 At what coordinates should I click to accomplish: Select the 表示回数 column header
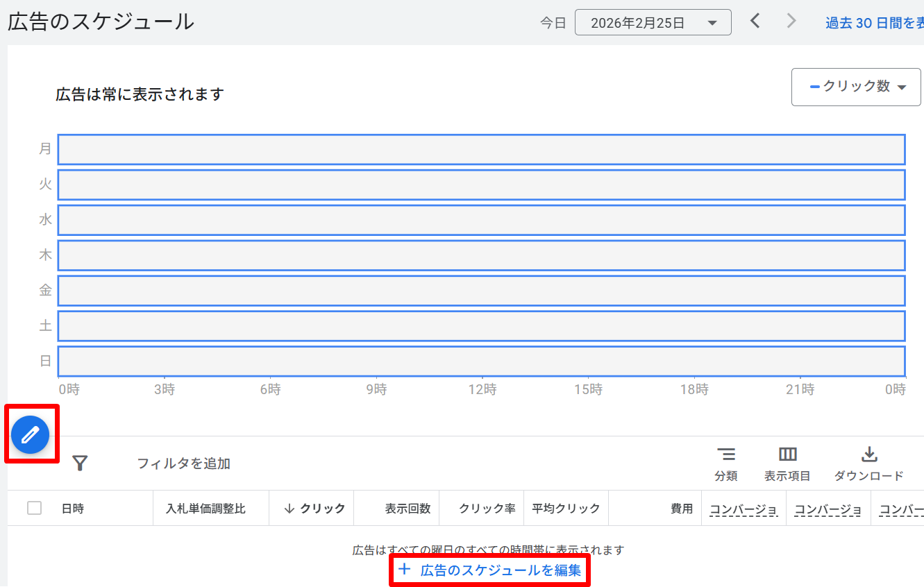tap(408, 509)
